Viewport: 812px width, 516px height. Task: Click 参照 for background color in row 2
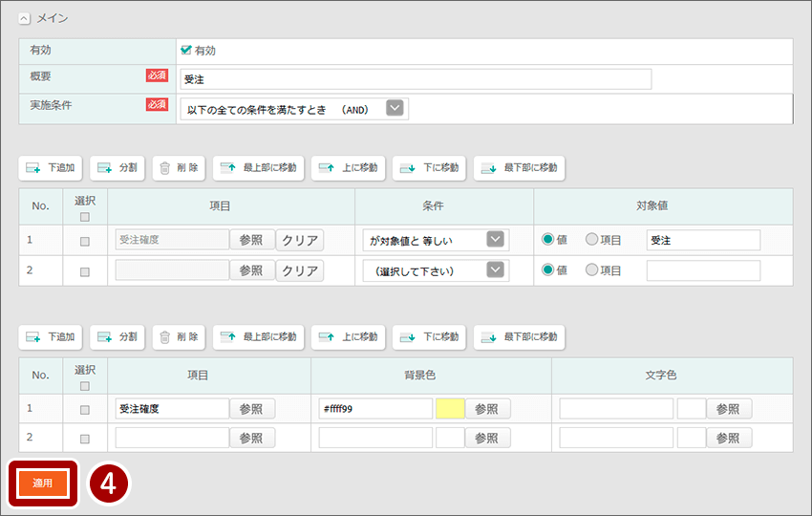487,438
